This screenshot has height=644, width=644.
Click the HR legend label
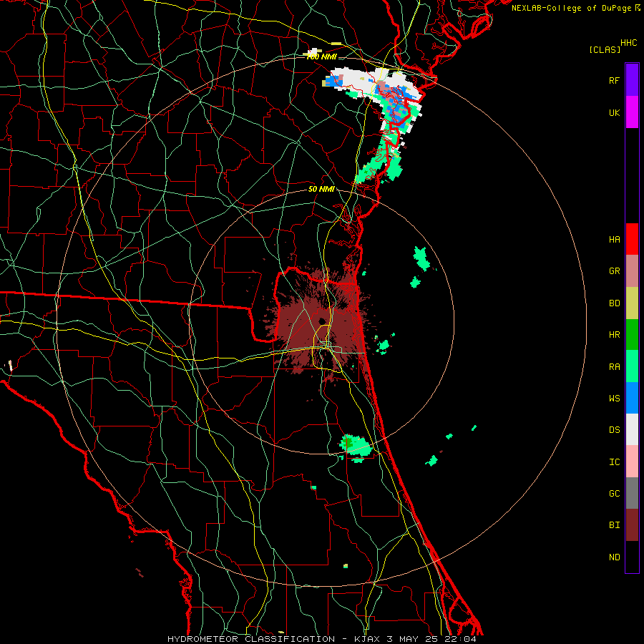[x=614, y=335]
